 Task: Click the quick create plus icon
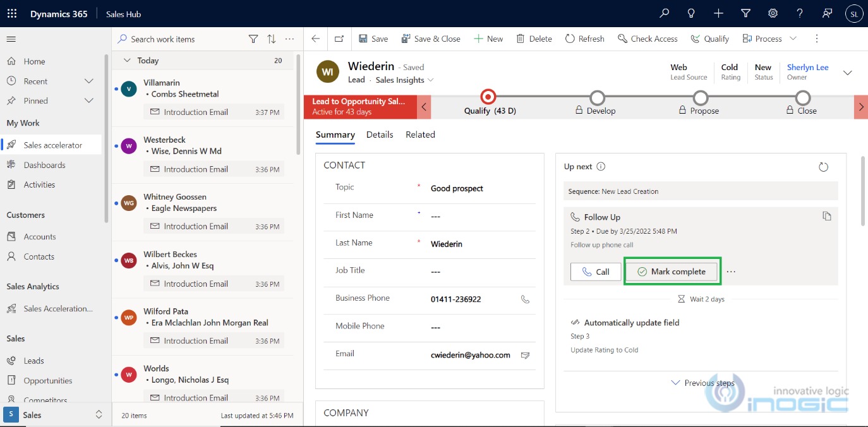[718, 13]
